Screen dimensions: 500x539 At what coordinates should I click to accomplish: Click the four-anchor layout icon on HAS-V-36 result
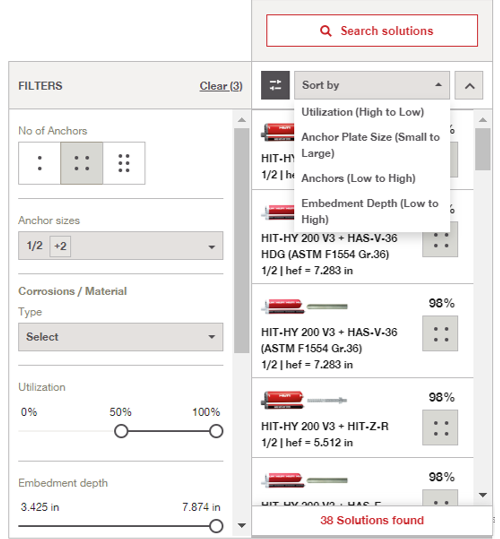(440, 334)
